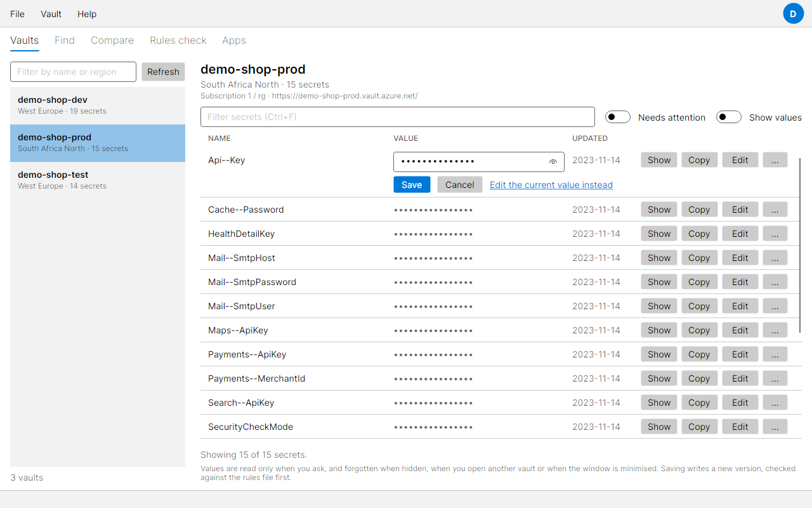Click the '3 vaults' count label
Screen dimensions: 812x508
pos(27,478)
